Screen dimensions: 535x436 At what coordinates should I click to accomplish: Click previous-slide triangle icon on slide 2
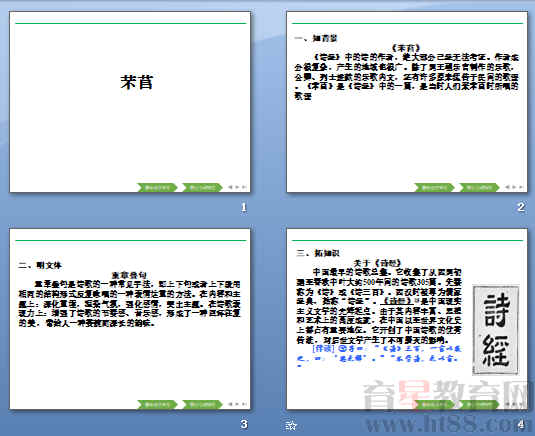[507, 187]
